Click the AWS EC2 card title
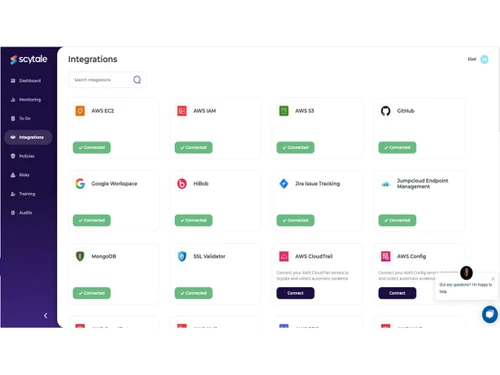The height and width of the screenshot is (375, 500). [x=103, y=111]
